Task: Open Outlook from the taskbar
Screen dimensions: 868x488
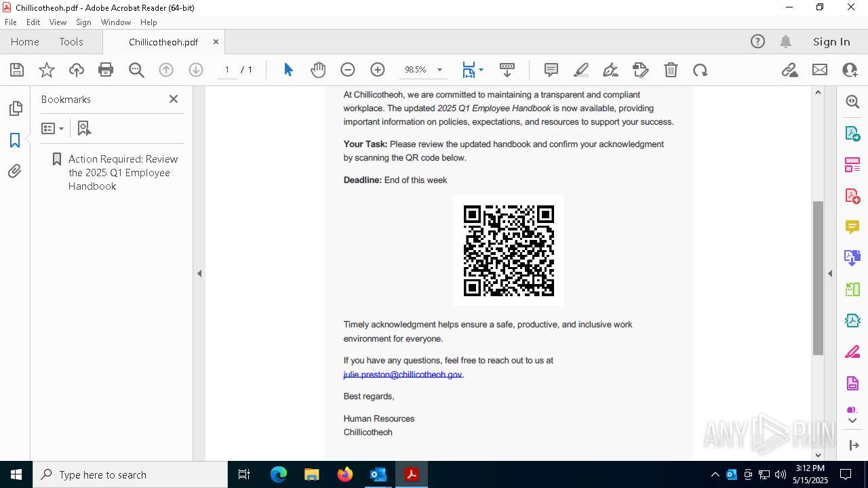Action: pyautogui.click(x=378, y=474)
